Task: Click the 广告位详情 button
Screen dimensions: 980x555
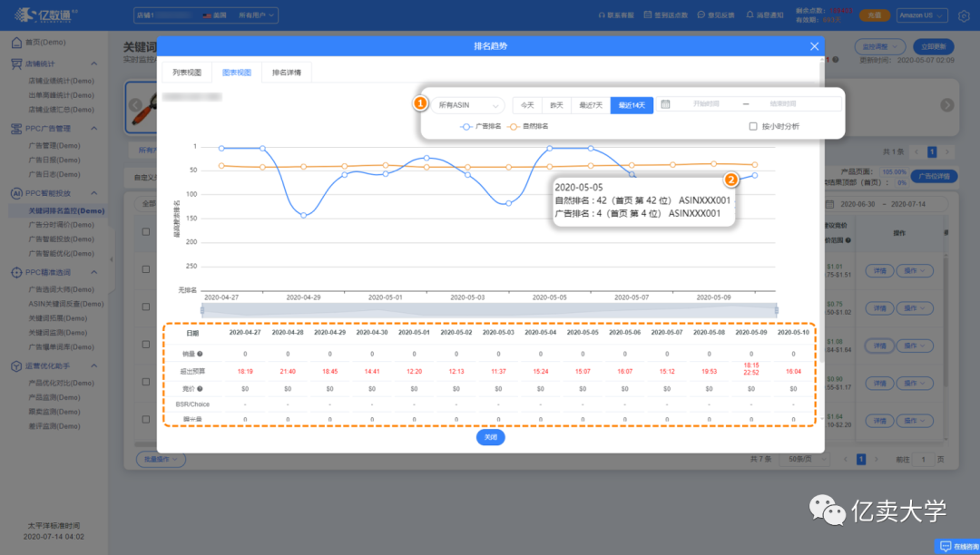Action: [x=934, y=177]
